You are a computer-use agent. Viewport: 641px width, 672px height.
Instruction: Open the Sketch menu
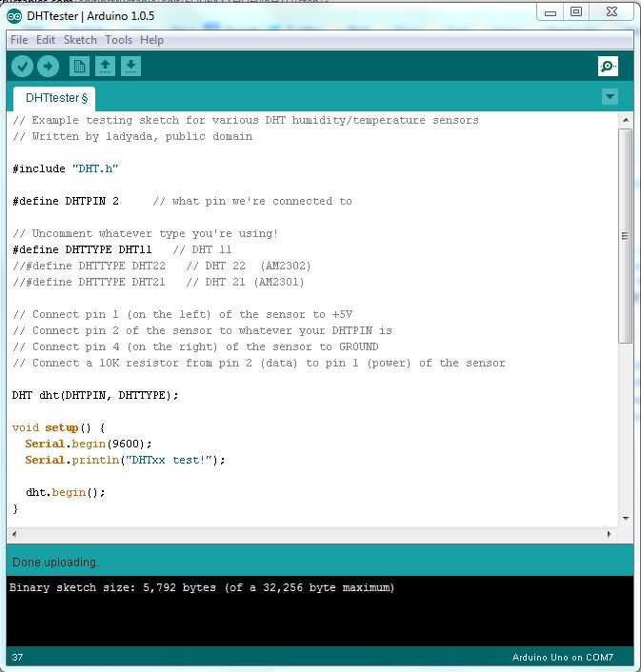[80, 40]
